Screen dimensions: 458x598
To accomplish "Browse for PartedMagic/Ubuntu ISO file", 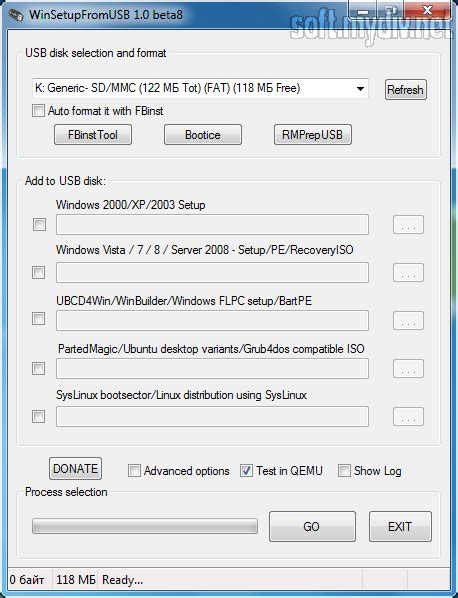I will pyautogui.click(x=408, y=368).
